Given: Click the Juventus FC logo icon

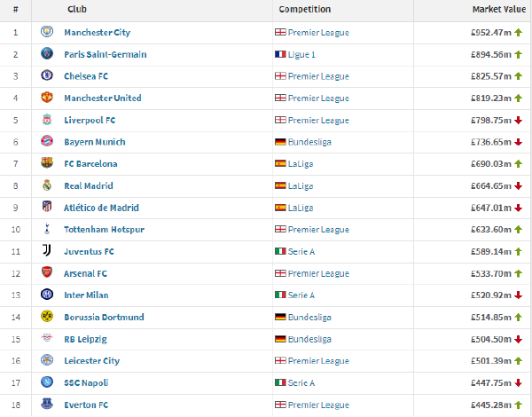Looking at the screenshot, I should coord(47,251).
